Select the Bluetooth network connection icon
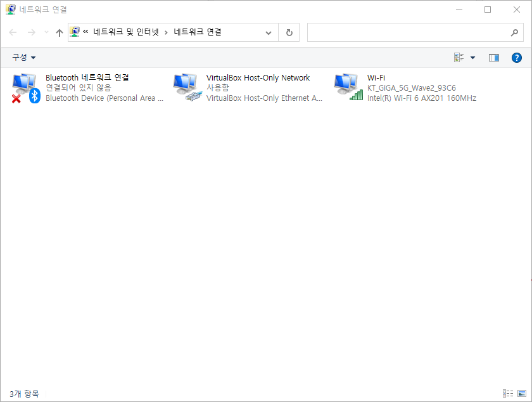 pyautogui.click(x=26, y=88)
